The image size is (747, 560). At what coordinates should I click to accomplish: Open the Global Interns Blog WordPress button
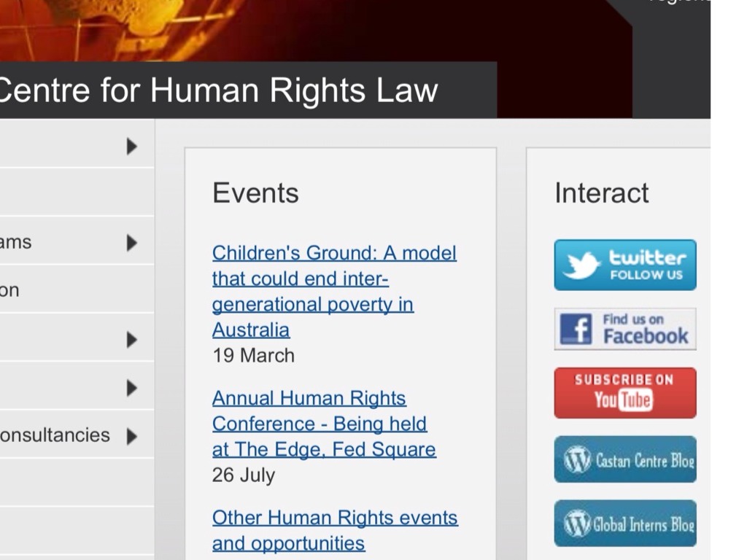point(625,523)
